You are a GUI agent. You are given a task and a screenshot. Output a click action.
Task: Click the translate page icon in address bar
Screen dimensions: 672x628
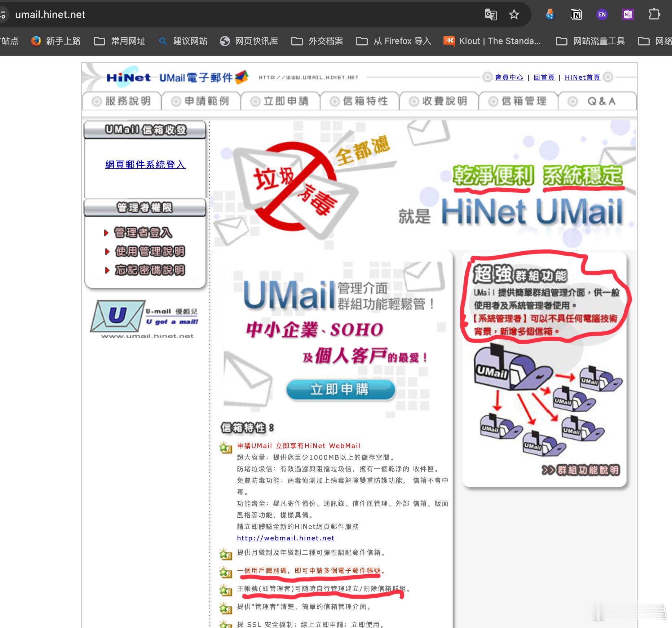tap(491, 14)
